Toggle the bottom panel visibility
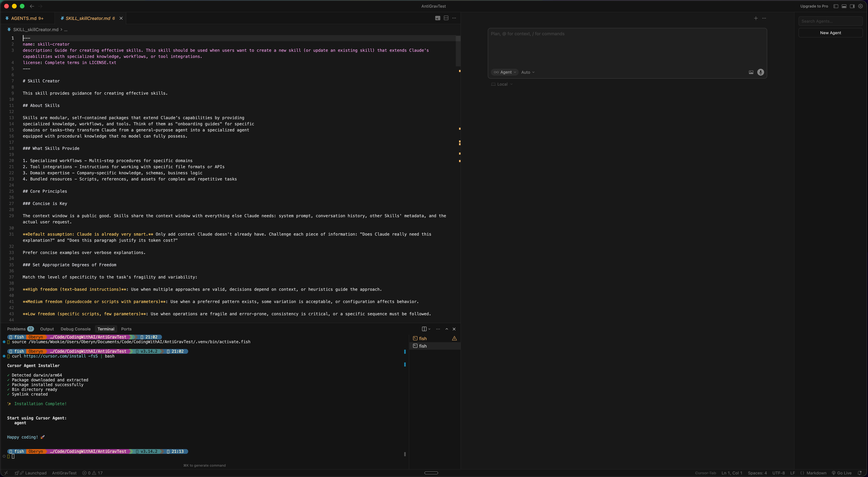This screenshot has width=868, height=477. click(x=844, y=6)
